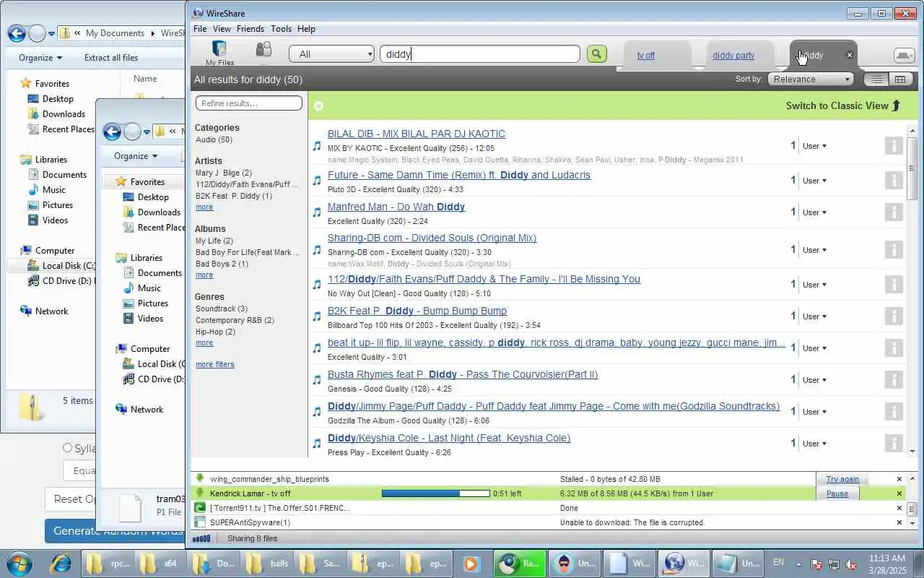Switch to table view icon
The height and width of the screenshot is (578, 924).
click(x=899, y=79)
